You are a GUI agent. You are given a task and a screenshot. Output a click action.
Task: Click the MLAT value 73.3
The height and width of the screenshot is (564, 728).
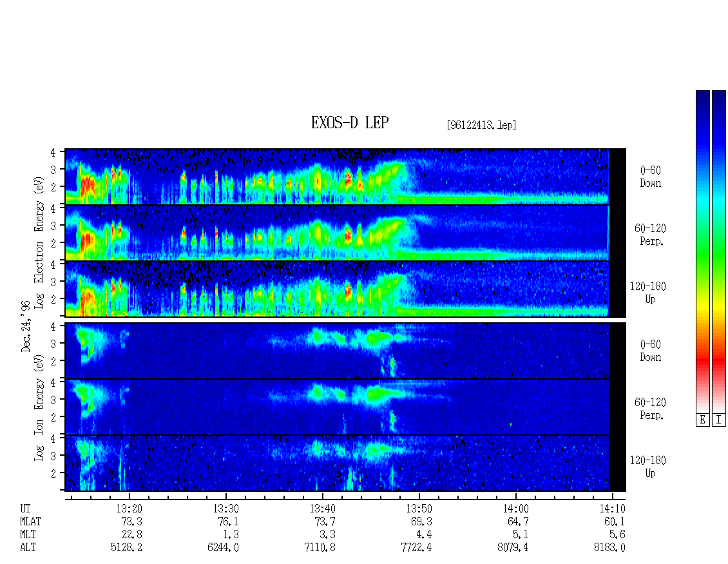click(x=131, y=521)
